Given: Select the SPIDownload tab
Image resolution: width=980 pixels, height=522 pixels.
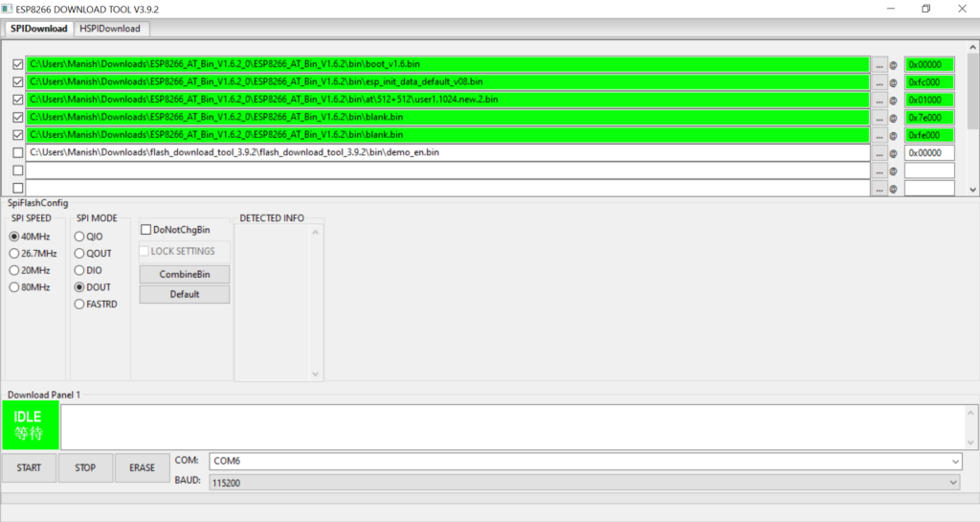Looking at the screenshot, I should point(38,29).
